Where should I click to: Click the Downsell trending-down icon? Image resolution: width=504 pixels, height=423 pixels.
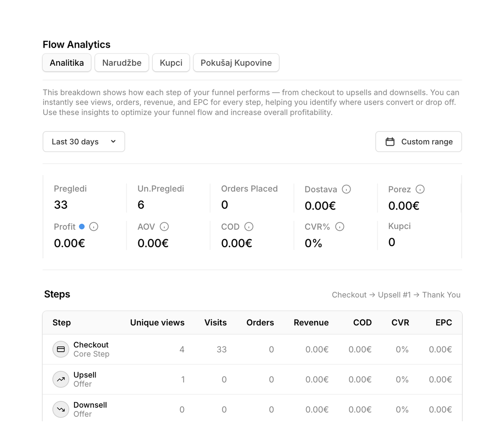61,409
